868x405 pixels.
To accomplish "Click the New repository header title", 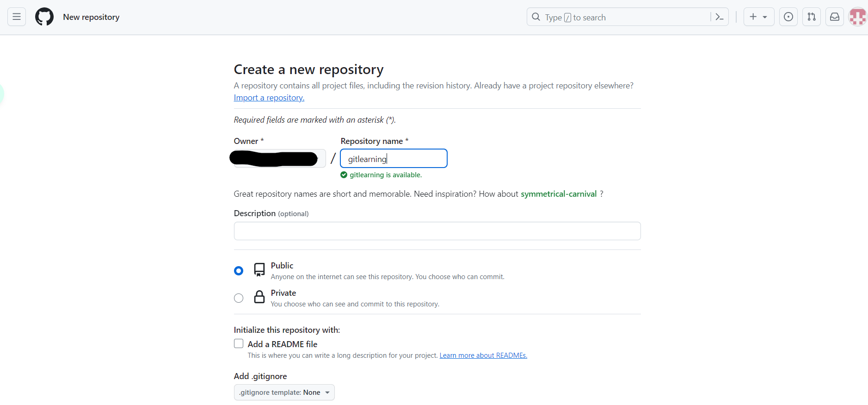I will tap(91, 17).
